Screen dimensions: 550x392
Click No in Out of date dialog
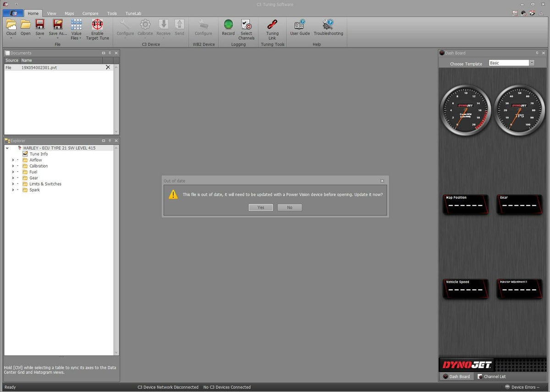tap(290, 207)
